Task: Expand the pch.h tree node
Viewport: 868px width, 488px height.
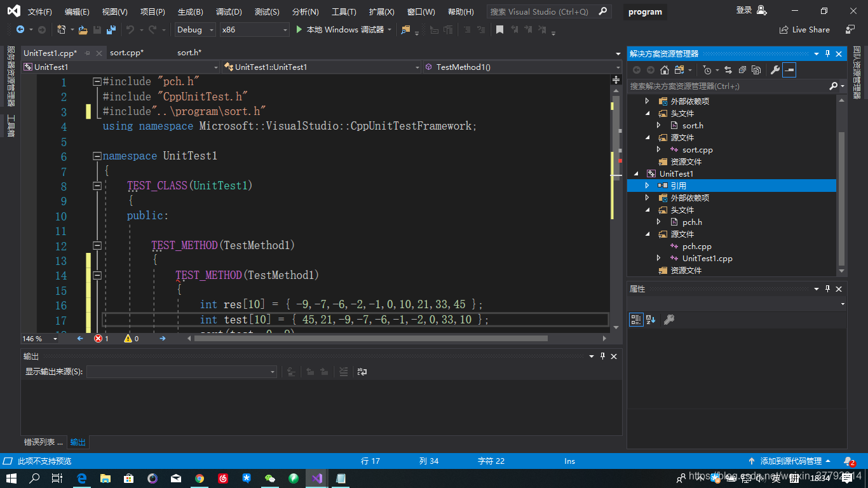Action: coord(659,222)
